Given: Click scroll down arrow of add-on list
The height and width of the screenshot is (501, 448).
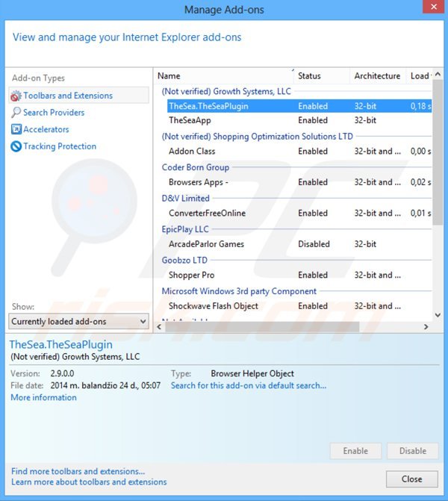Looking at the screenshot, I should [x=438, y=315].
